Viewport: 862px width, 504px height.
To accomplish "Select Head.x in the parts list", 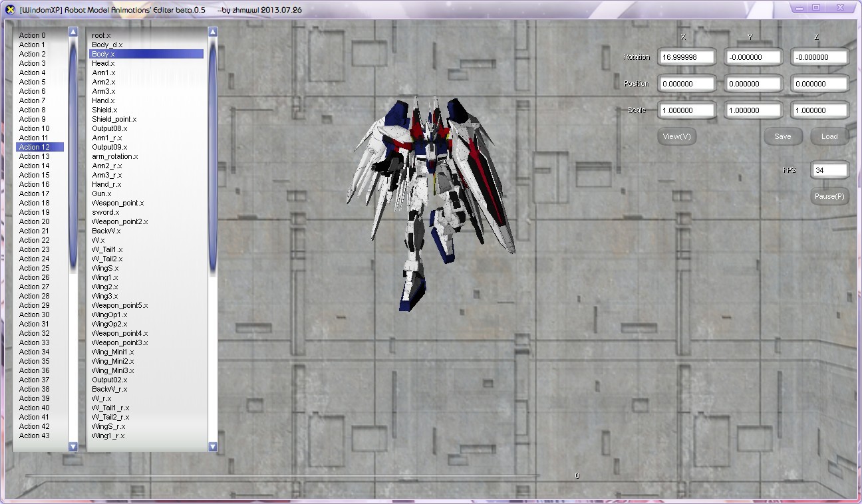I will coord(146,63).
